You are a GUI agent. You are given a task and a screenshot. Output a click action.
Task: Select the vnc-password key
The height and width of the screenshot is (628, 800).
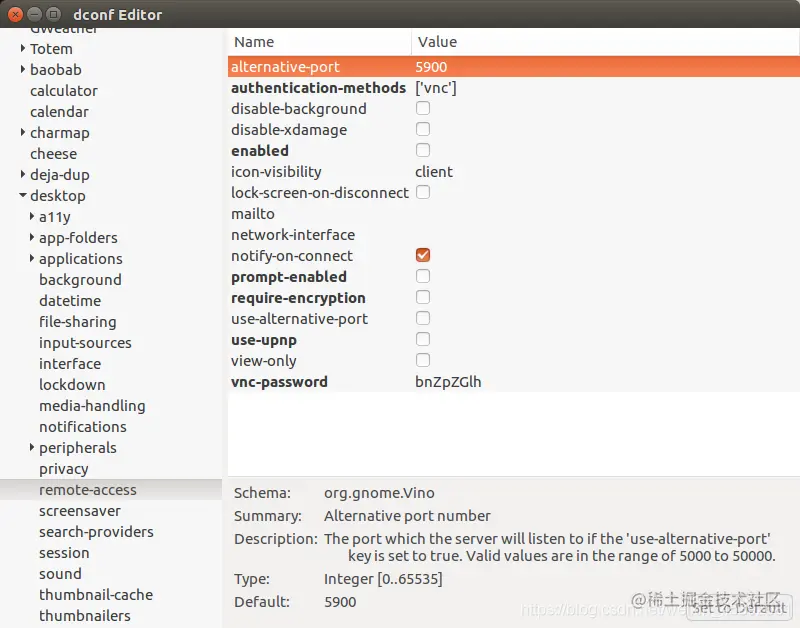[x=279, y=382]
